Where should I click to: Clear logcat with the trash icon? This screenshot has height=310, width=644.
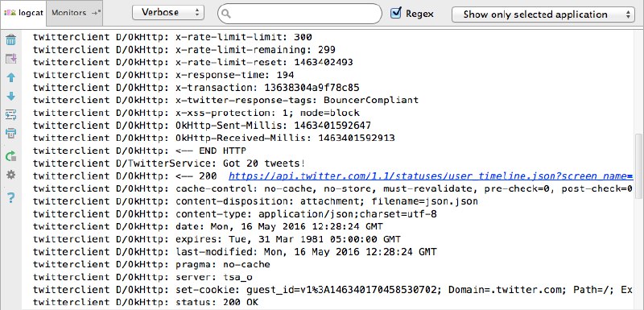coord(11,40)
